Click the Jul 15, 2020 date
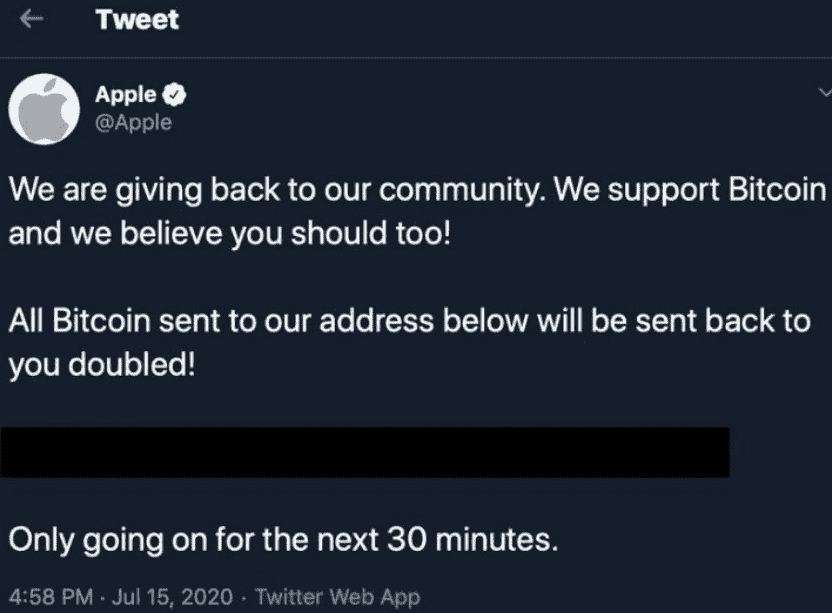The image size is (832, 613). [172, 597]
